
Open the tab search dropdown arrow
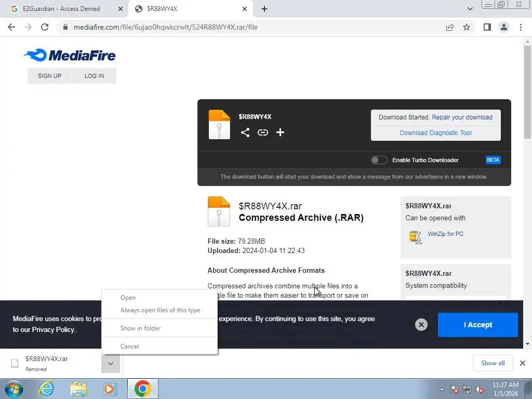pos(470,9)
